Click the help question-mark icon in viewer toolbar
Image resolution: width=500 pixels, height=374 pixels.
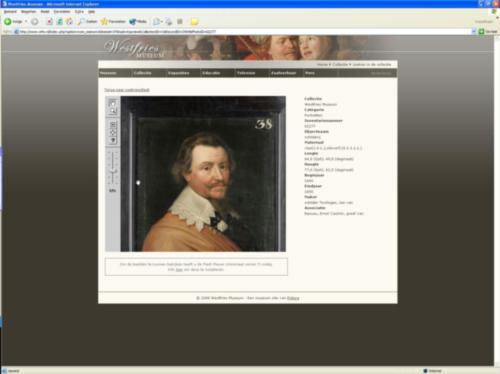coord(113,140)
